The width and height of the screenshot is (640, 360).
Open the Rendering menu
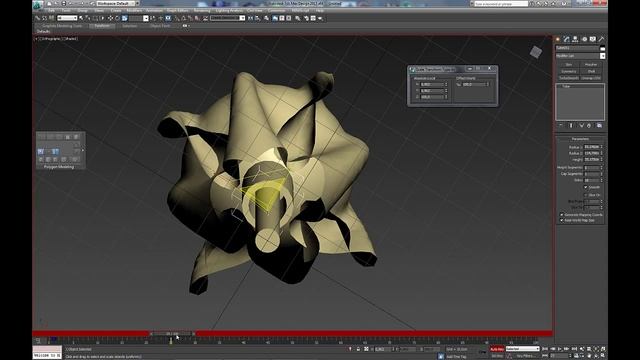[202, 11]
